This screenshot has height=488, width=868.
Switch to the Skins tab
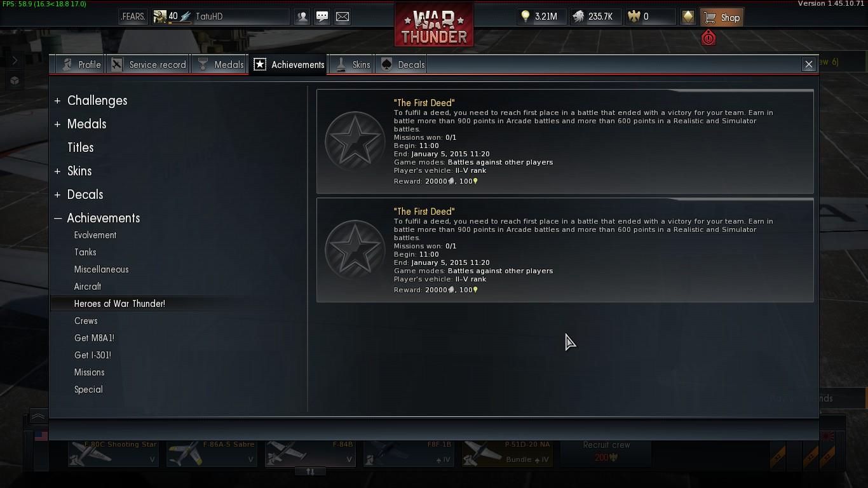click(x=353, y=65)
